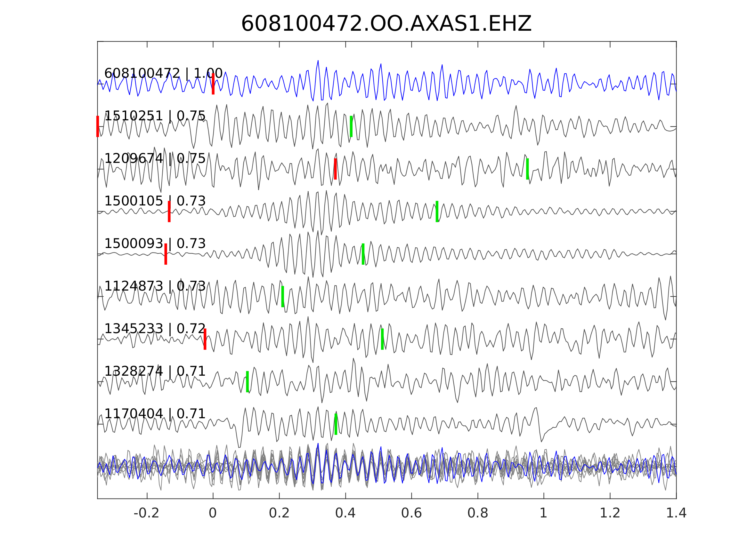Click the green marker on trace 1345233
The image size is (747, 560).
(382, 339)
